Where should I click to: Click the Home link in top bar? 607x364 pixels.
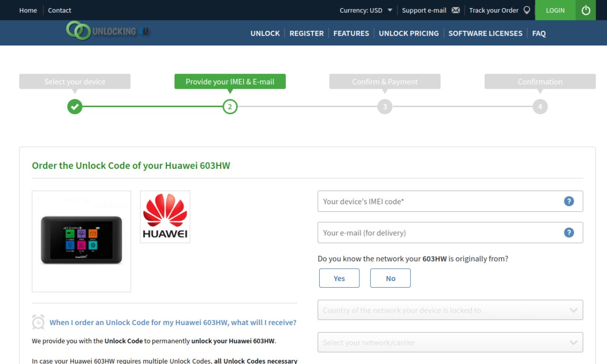[x=28, y=10]
